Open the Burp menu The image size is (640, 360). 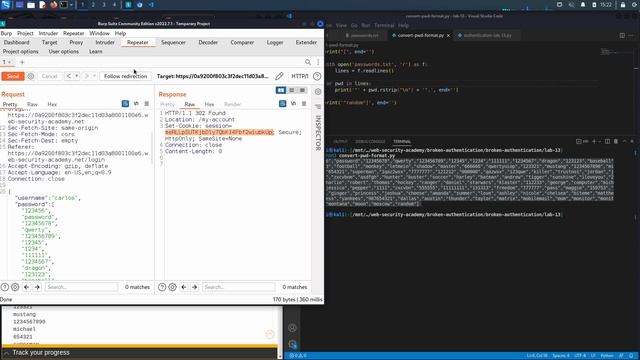coord(6,33)
